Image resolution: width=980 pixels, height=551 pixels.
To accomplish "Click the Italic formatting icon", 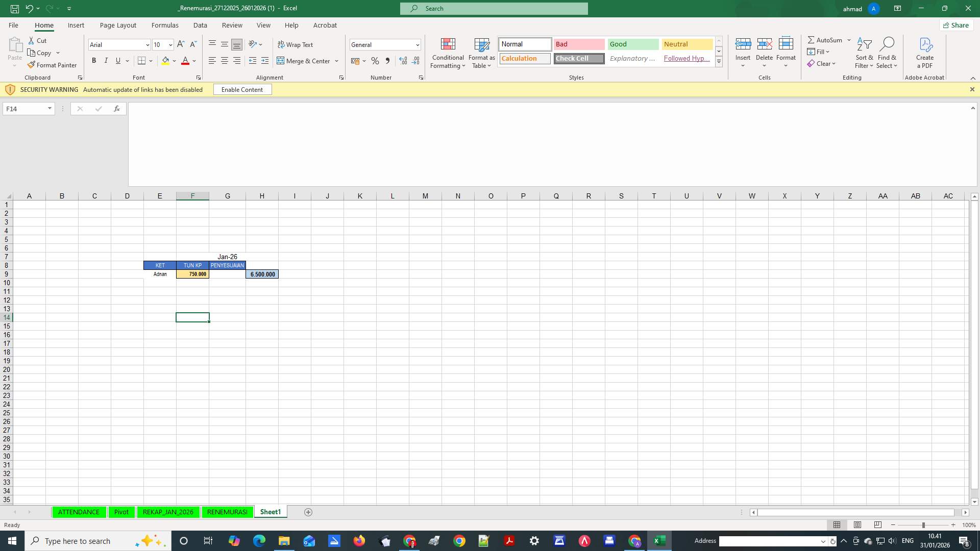I will click(x=106, y=61).
